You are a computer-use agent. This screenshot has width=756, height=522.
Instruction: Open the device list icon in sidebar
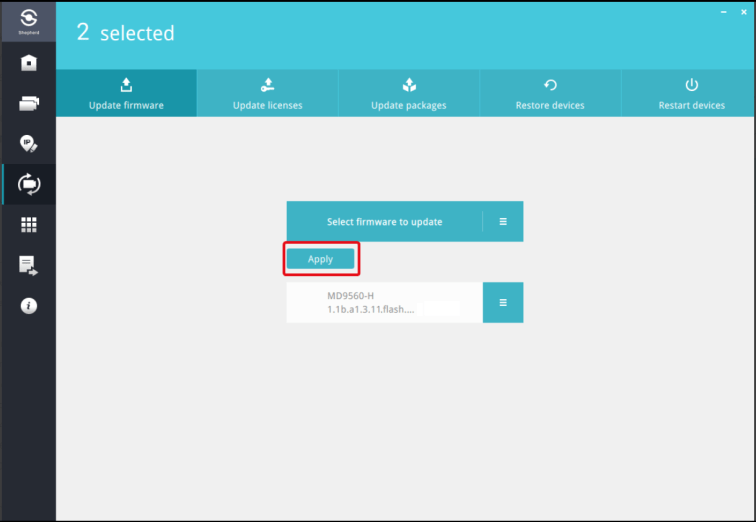(28, 103)
